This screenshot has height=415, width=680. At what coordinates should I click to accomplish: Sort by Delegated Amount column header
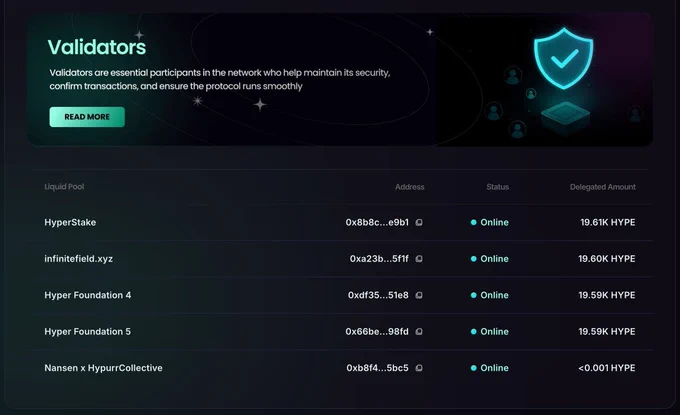tap(602, 187)
